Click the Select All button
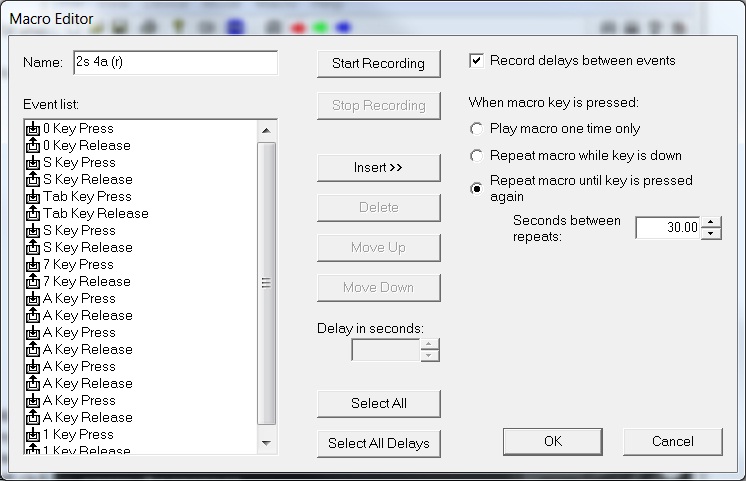This screenshot has width=746, height=481. 379,404
